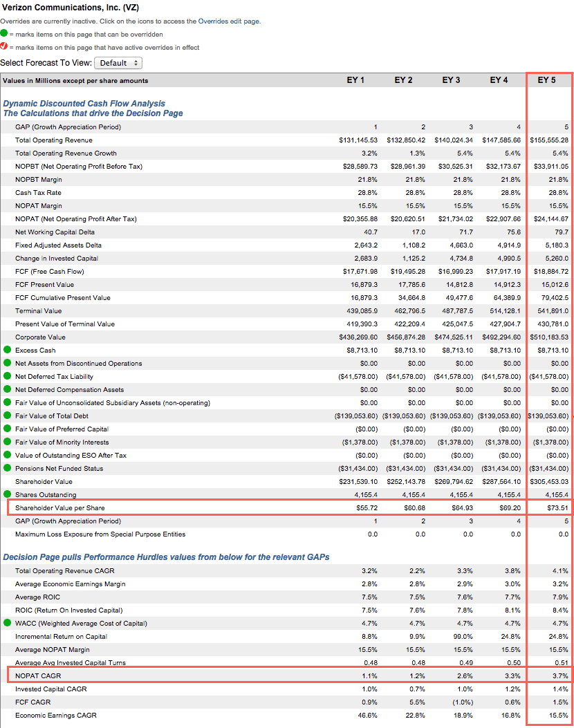Click the green icon beside WACC

tap(7, 623)
